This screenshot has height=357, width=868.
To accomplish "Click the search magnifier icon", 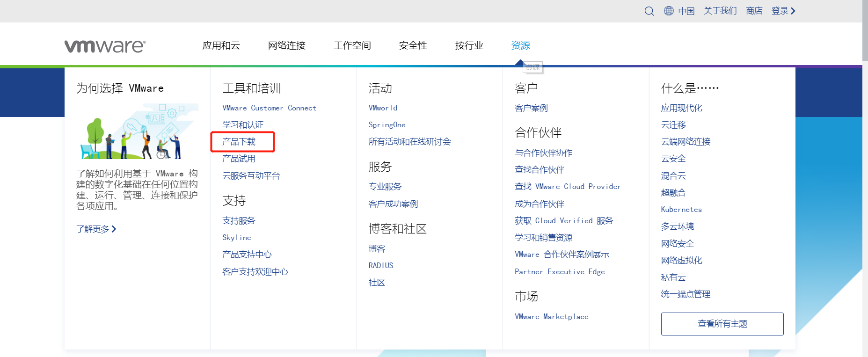I will point(649,11).
